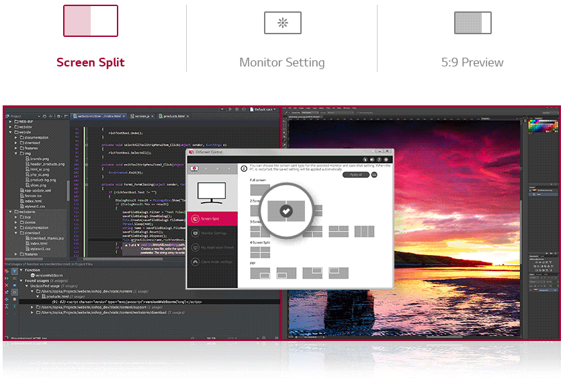Click the funnel filter icon in Find Usages
567x392 pixels.
click(x=15, y=271)
